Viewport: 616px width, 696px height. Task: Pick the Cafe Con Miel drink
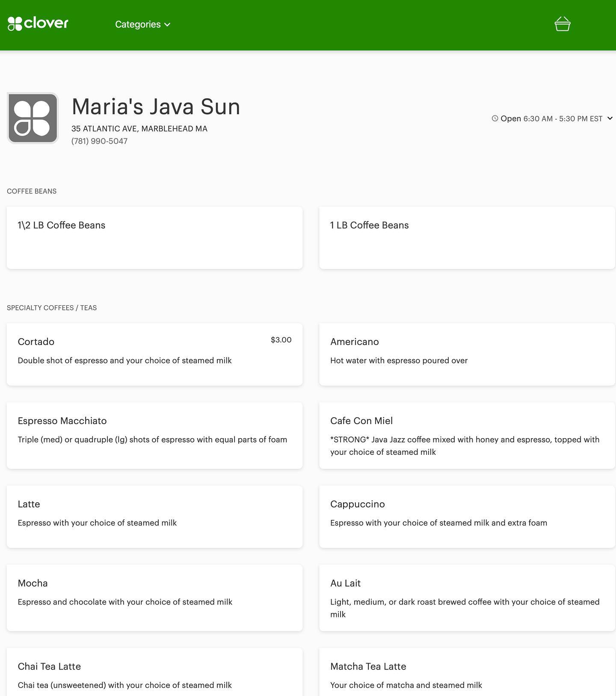(467, 435)
